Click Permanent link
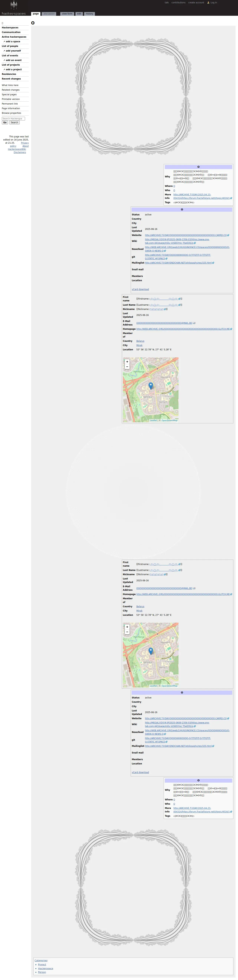This screenshot has height=980, width=238. (x=10, y=103)
